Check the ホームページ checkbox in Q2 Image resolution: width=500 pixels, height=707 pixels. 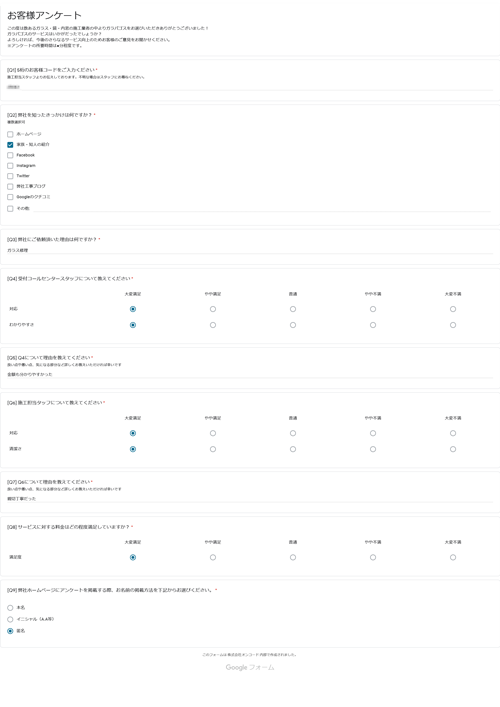click(10, 134)
